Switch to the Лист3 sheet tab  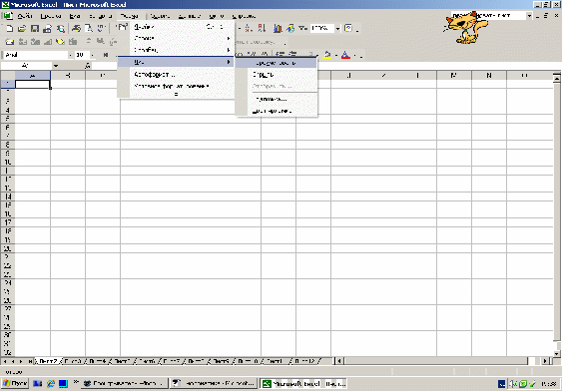point(73,361)
